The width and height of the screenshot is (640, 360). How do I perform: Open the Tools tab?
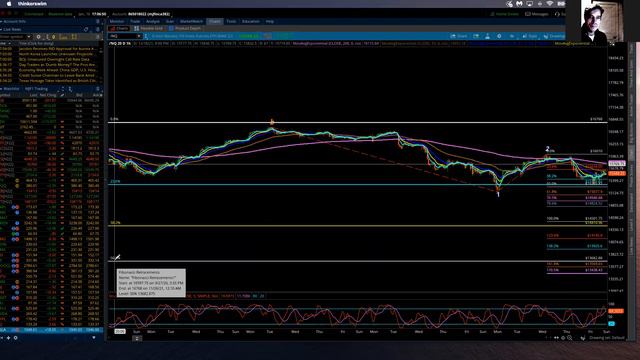[231, 21]
